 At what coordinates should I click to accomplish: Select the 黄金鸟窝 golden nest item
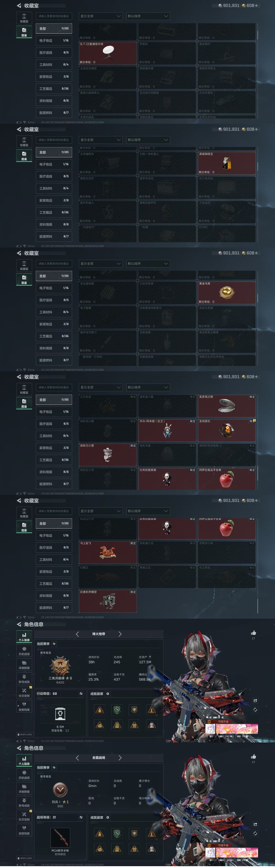[x=226, y=292]
